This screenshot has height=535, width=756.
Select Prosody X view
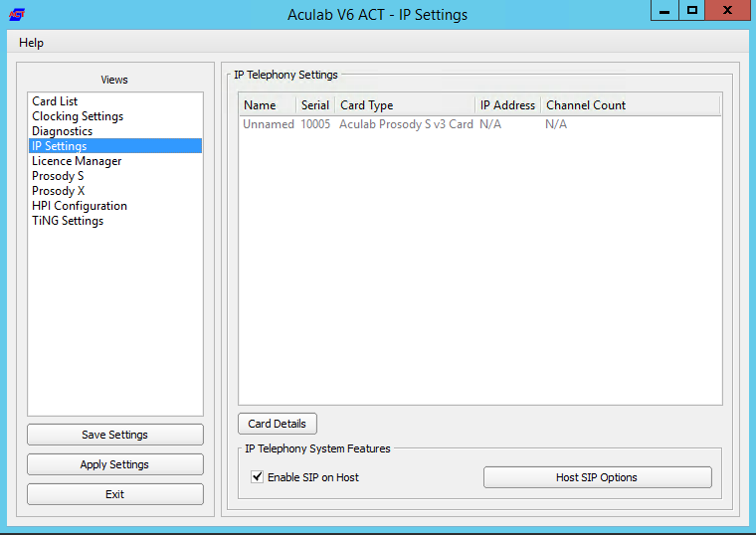115,191
